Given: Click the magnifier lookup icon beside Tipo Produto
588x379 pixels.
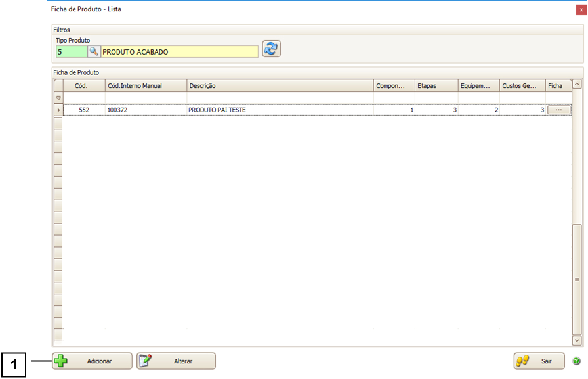Looking at the screenshot, I should (x=94, y=51).
